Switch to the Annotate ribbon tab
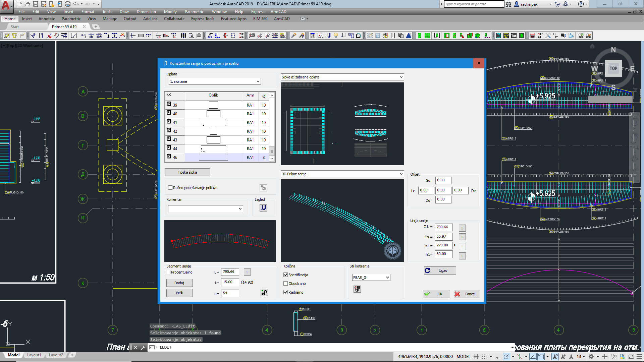644x362 pixels. coord(47,19)
